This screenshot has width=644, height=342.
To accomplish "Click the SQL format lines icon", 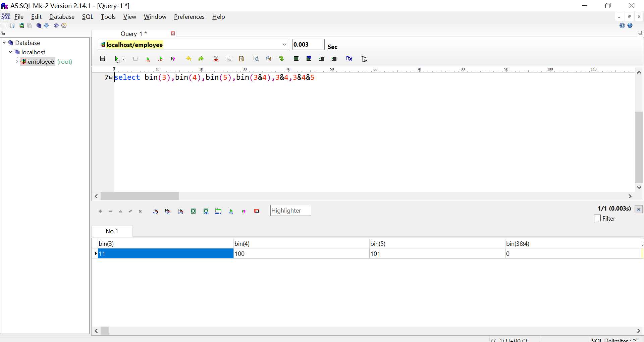I will (x=296, y=59).
